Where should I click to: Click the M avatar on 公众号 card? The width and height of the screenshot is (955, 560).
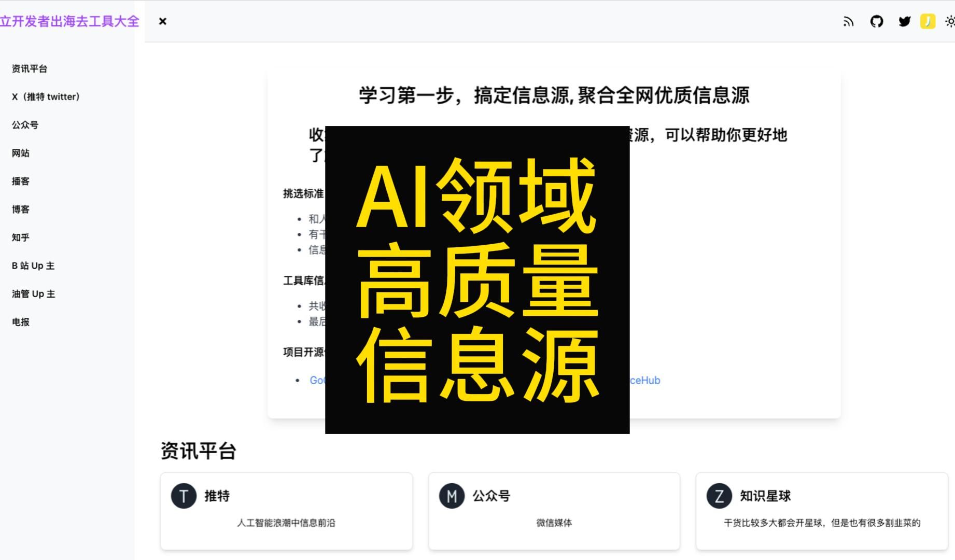click(x=452, y=496)
